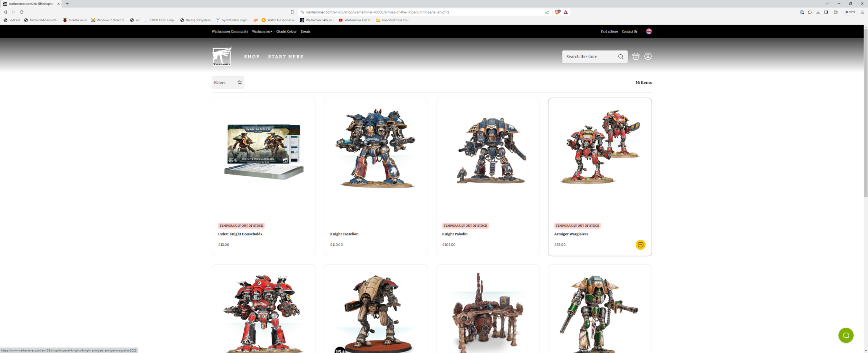Open the extensions puzzle icon
The width and height of the screenshot is (868, 353).
click(x=810, y=12)
